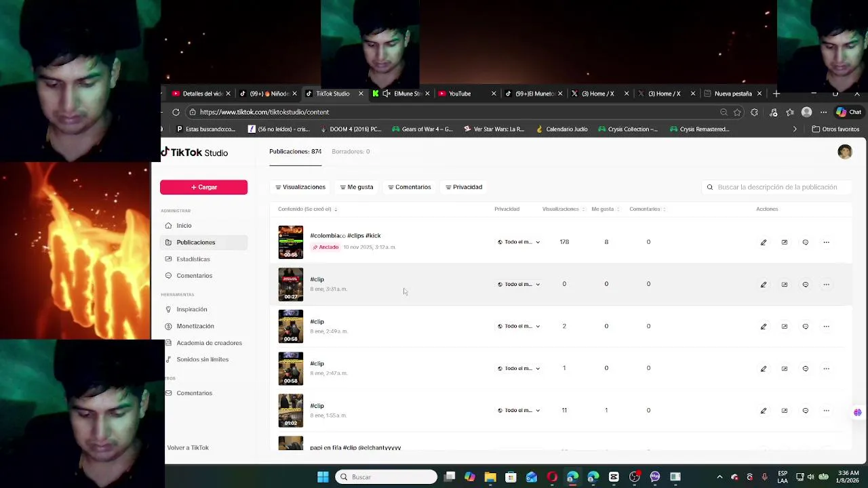Open Sonidos sin límites in sidebar
Image resolution: width=868 pixels, height=488 pixels.
point(203,359)
